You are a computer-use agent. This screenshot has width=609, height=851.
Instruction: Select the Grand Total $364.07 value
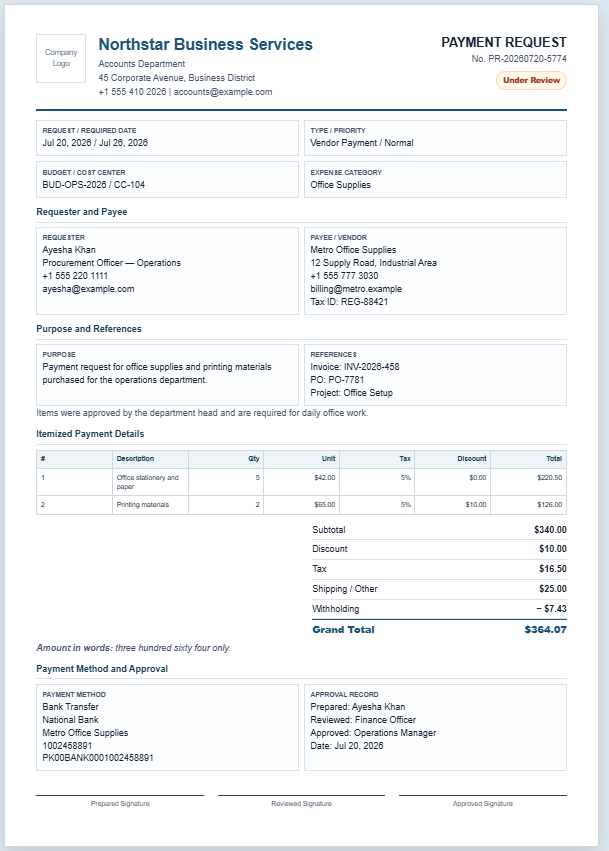pos(545,630)
